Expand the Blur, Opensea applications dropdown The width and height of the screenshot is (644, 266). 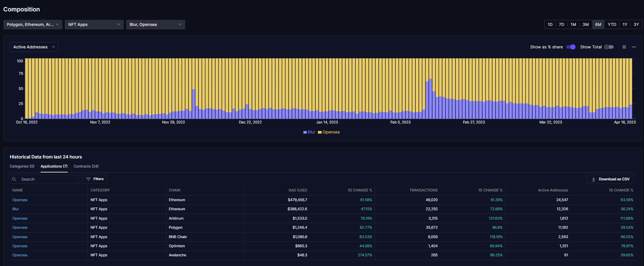[x=156, y=24]
